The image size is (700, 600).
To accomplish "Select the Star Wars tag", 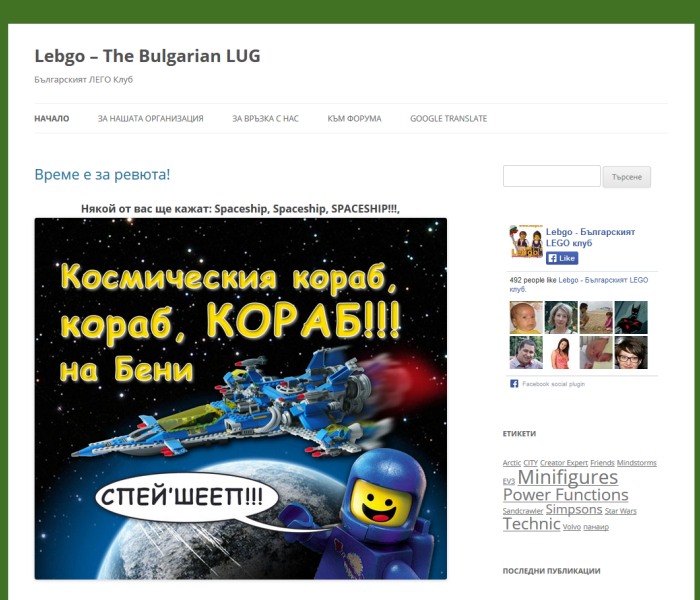I will point(621,511).
